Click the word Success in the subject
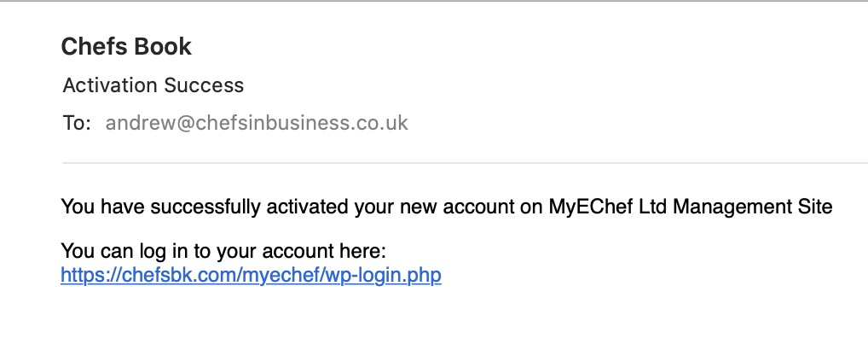Screen dimensions: 868x350 (204, 85)
